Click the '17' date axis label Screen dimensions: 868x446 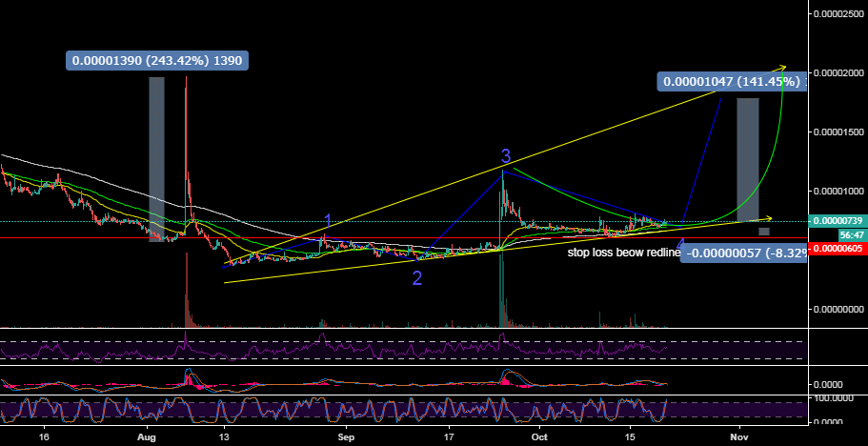(450, 436)
